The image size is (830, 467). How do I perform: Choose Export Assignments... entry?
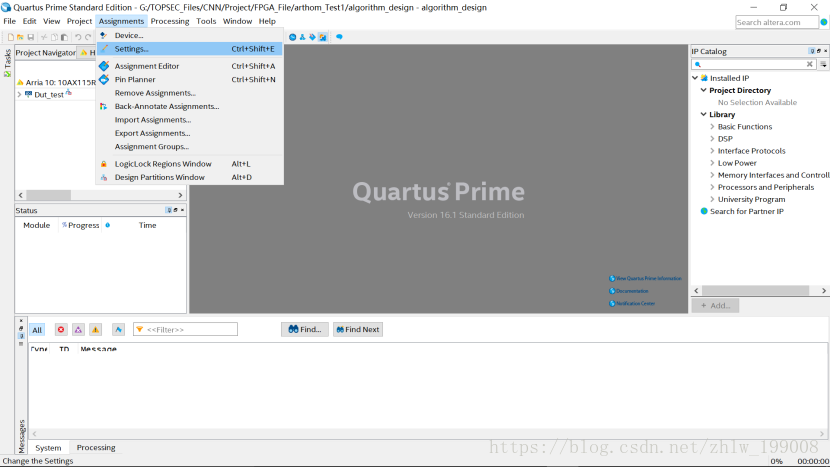[190, 133]
